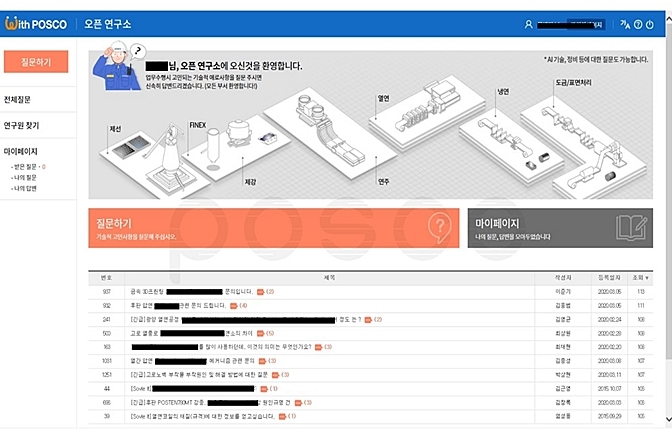Sort the list by 조회 column arrow
The width and height of the screenshot is (672, 435).
[x=647, y=278]
